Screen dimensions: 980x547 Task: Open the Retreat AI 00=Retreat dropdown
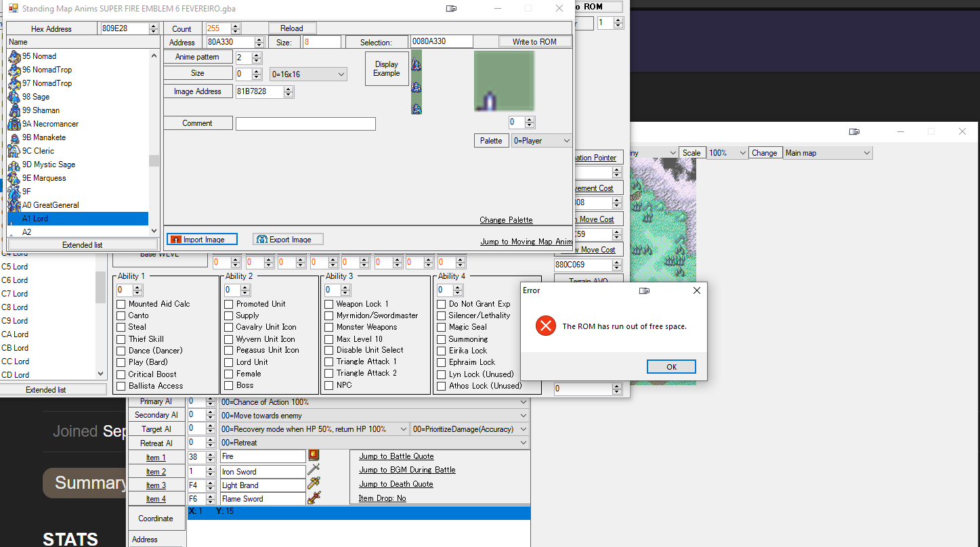click(x=374, y=443)
